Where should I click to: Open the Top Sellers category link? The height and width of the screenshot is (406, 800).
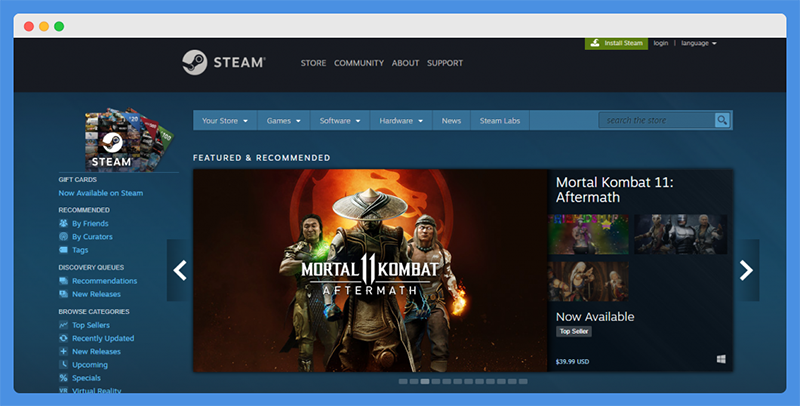click(x=91, y=325)
